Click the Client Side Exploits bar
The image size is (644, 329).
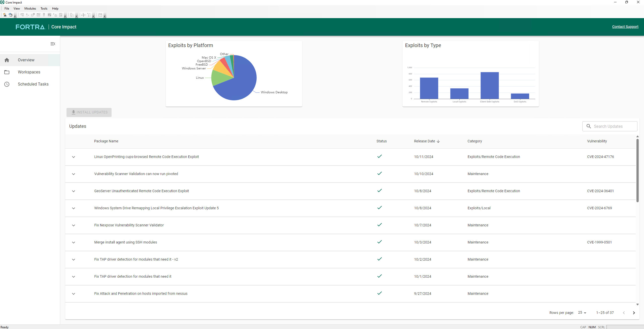pyautogui.click(x=490, y=86)
